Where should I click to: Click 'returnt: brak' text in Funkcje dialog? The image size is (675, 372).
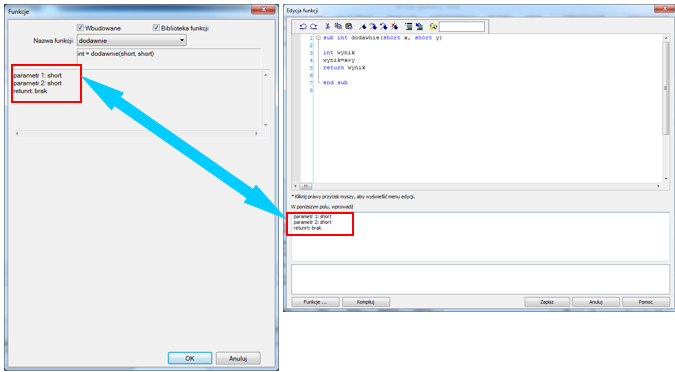tap(30, 91)
